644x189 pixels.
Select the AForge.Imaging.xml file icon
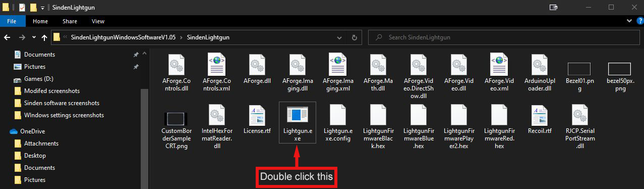[337, 64]
